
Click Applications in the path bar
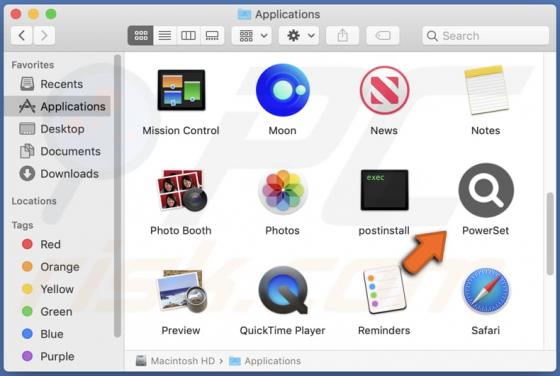(265, 361)
